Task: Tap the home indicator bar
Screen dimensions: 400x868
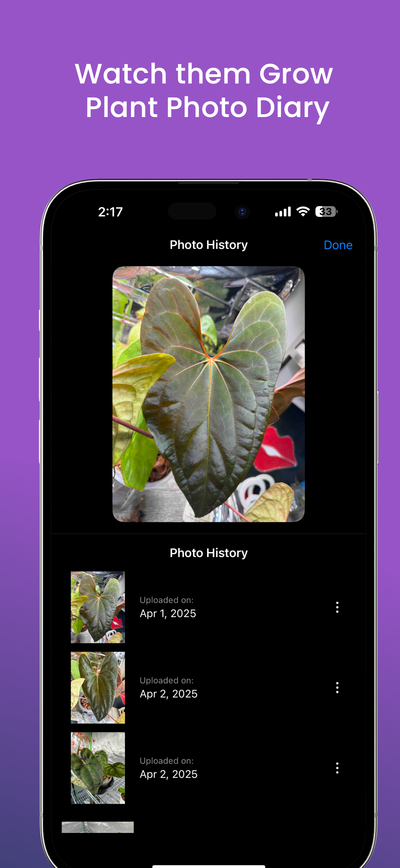Action: point(208,866)
